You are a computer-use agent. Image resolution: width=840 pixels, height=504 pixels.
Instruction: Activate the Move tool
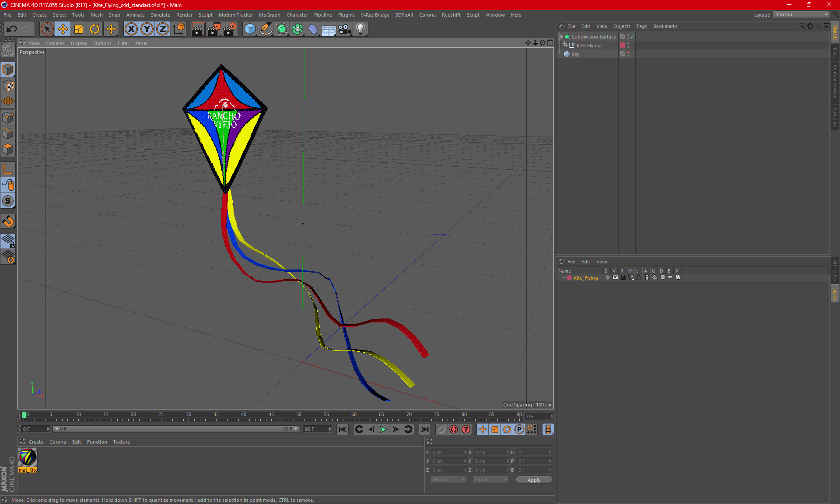[63, 29]
